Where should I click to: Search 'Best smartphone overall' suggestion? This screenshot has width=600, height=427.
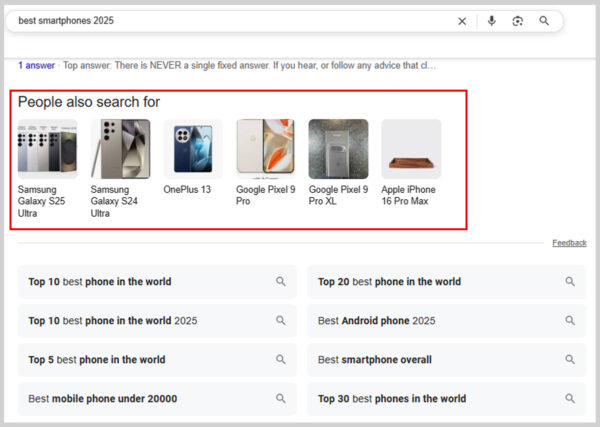click(447, 360)
